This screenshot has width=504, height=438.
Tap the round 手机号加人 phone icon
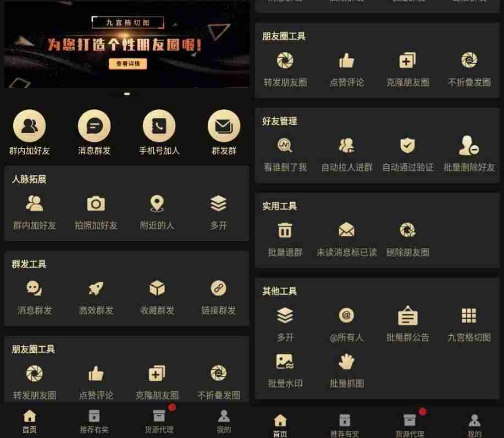pos(159,126)
